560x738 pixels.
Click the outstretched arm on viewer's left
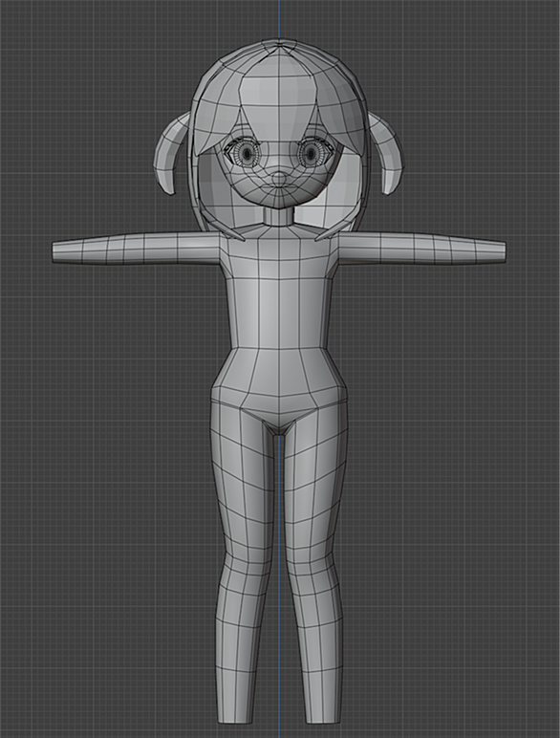click(x=136, y=248)
